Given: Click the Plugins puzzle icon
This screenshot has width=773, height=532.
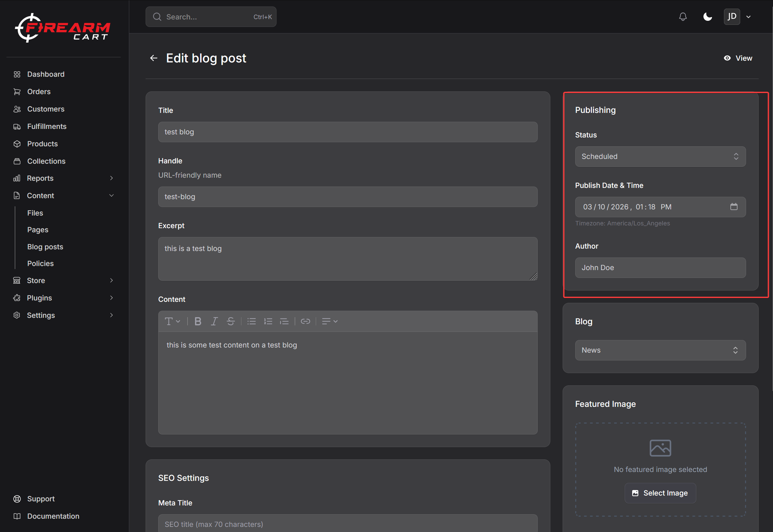Looking at the screenshot, I should click(x=17, y=298).
